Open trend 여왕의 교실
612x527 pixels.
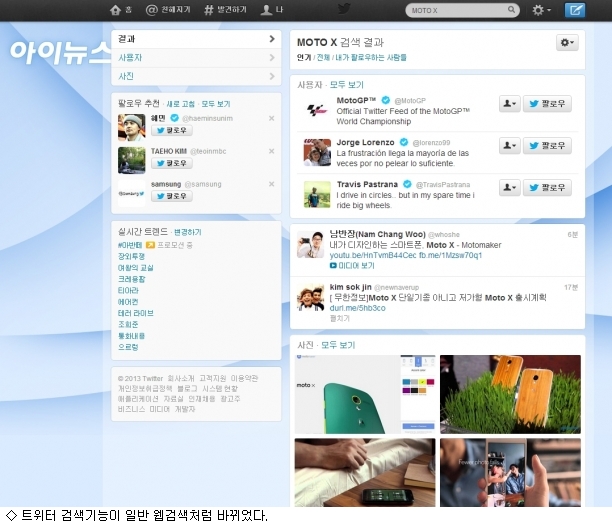tap(136, 268)
